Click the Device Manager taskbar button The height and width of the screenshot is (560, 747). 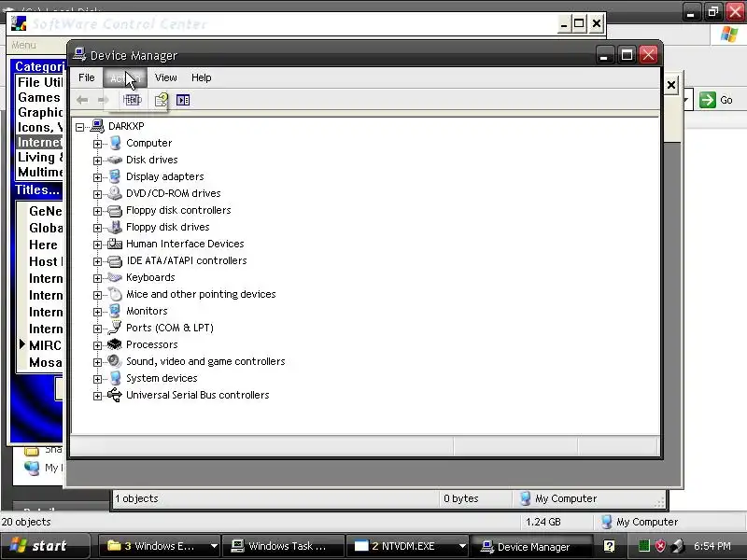point(531,547)
